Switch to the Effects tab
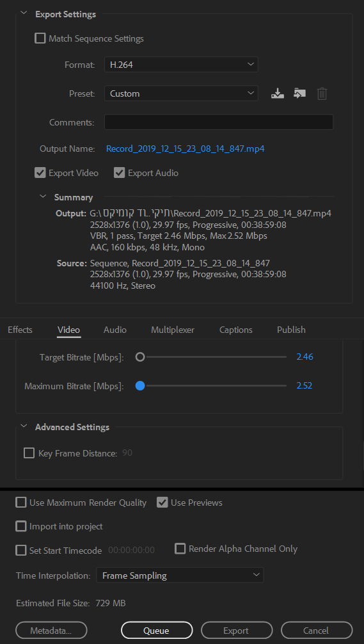Image resolution: width=364 pixels, height=644 pixels. pos(20,330)
